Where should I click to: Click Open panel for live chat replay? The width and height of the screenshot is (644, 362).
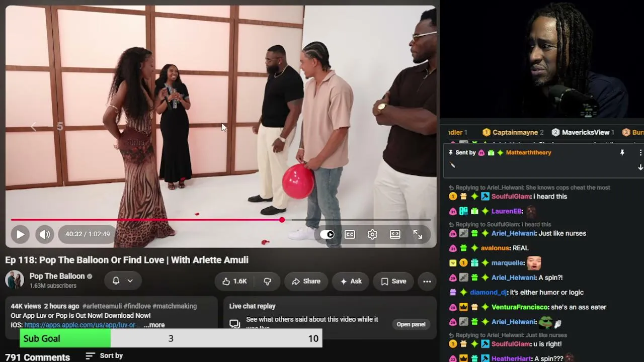pyautogui.click(x=411, y=324)
